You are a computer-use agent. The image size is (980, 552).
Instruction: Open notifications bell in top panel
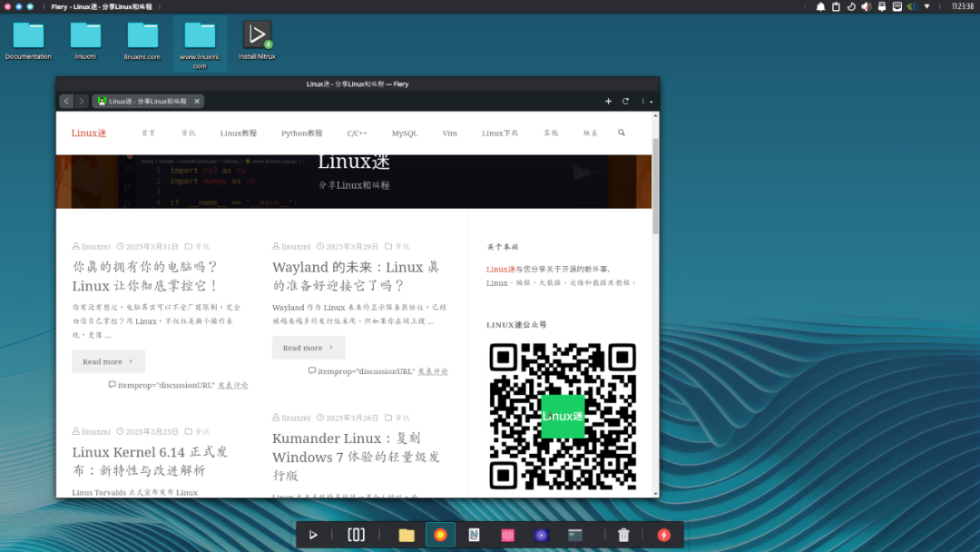(820, 7)
